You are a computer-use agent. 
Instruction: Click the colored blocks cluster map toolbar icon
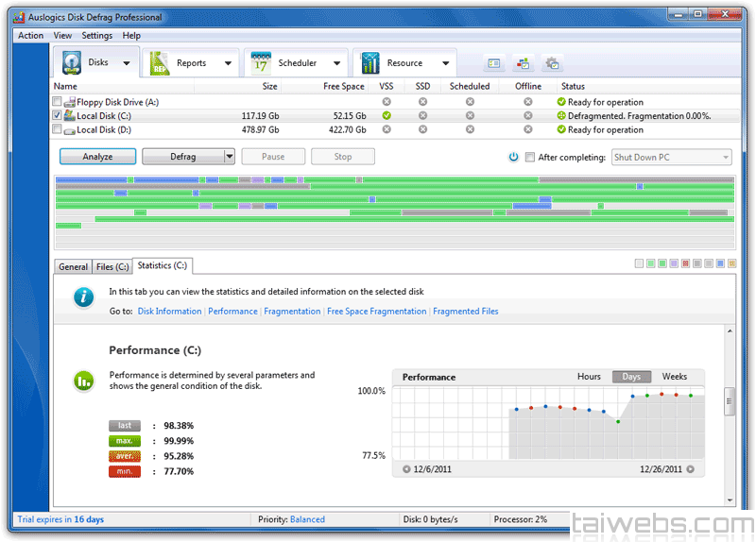pos(524,63)
